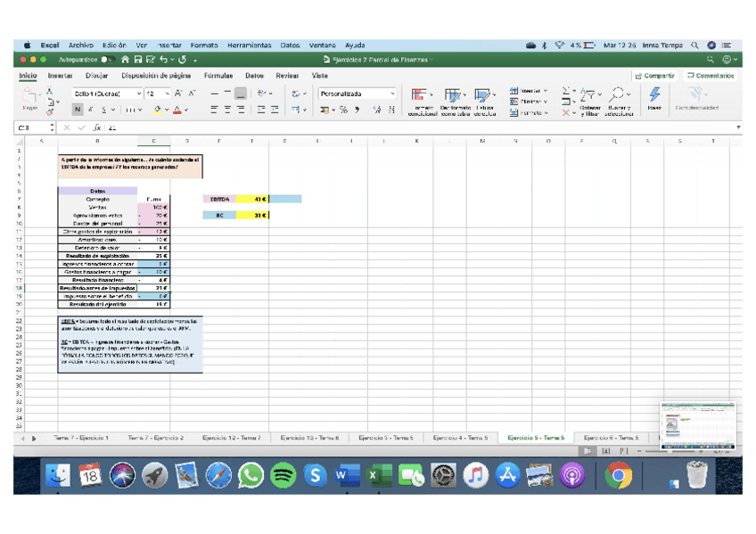Click the name box cell reference field
This screenshot has width=756, height=534.
pyautogui.click(x=35, y=127)
